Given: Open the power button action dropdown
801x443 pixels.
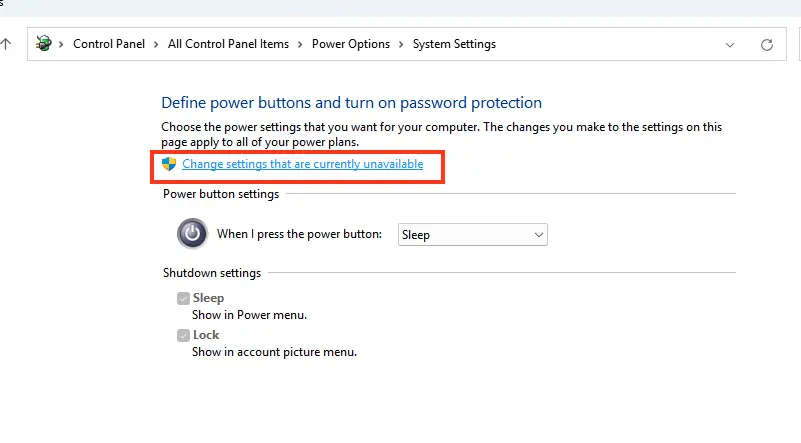Looking at the screenshot, I should [x=473, y=235].
